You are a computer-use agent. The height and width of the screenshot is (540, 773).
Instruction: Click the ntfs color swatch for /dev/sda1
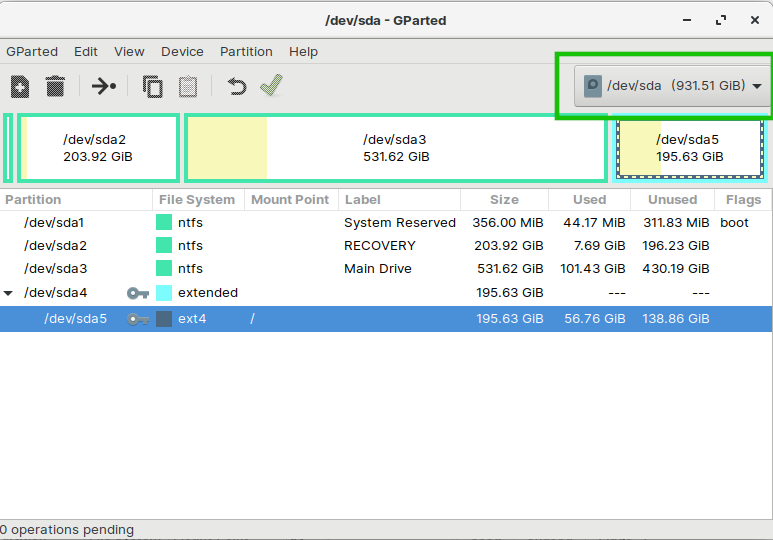click(164, 222)
